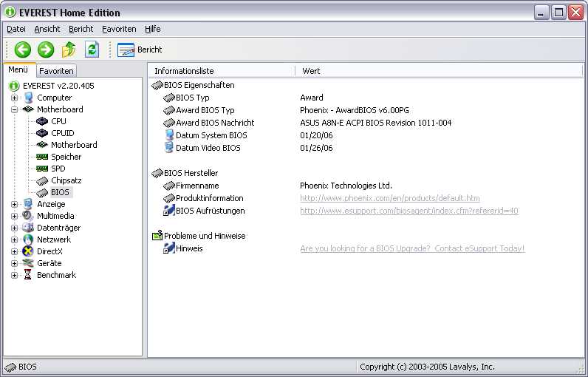Go forward with the green right arrow

(46, 50)
